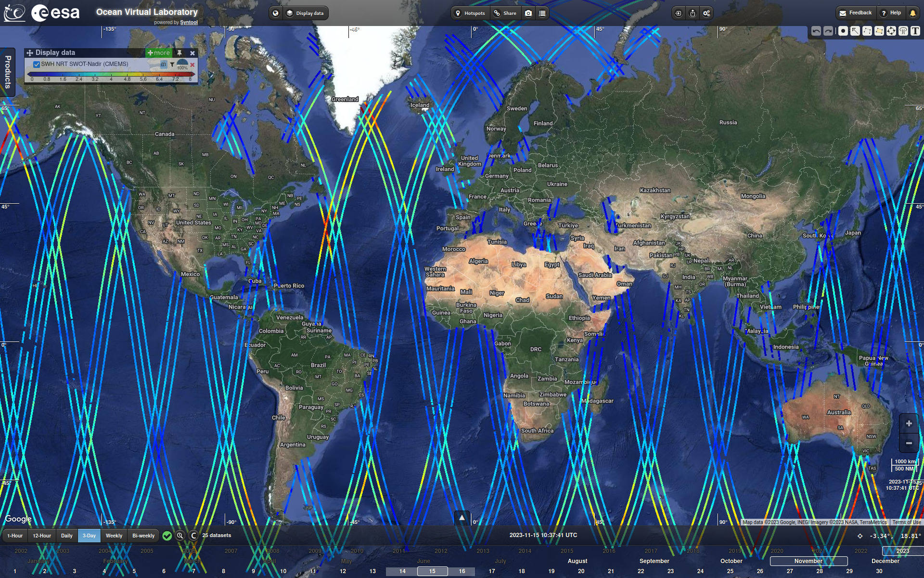This screenshot has height=578, width=924.
Task: Open the Display data layers menu
Action: click(305, 13)
